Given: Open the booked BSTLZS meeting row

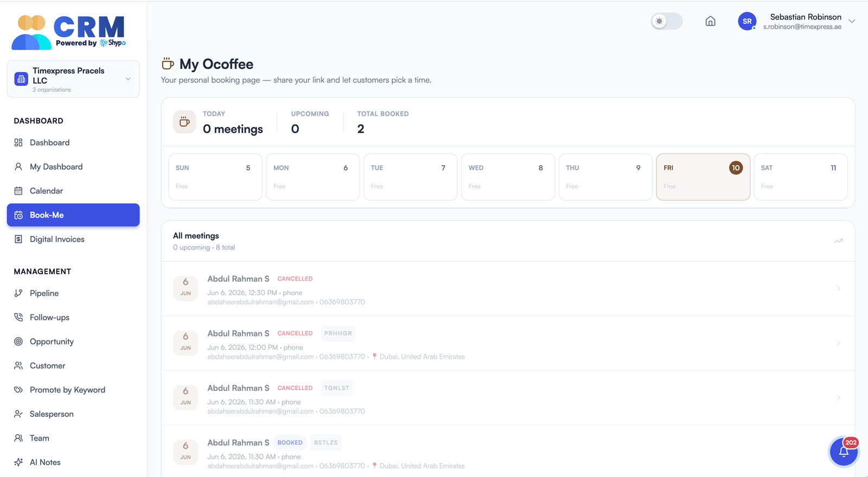Looking at the screenshot, I should pyautogui.click(x=508, y=451).
